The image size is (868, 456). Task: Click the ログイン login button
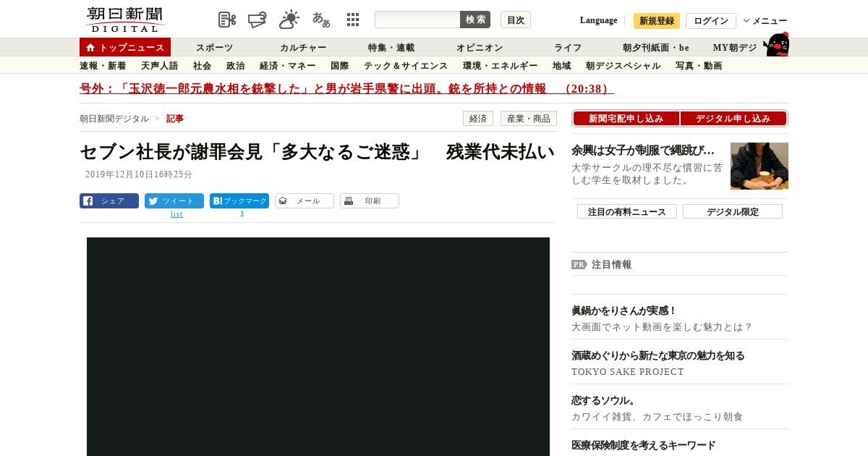pos(711,21)
